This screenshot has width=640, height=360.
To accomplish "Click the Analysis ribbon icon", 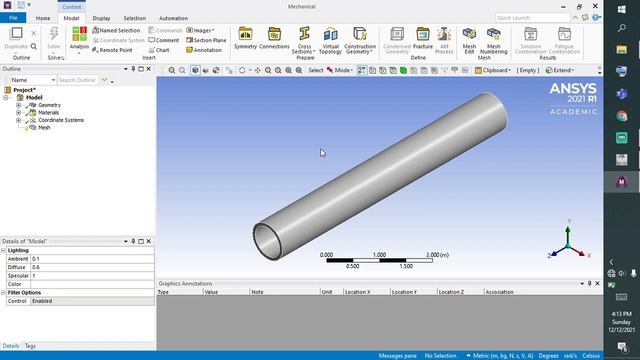I will coord(79,38).
